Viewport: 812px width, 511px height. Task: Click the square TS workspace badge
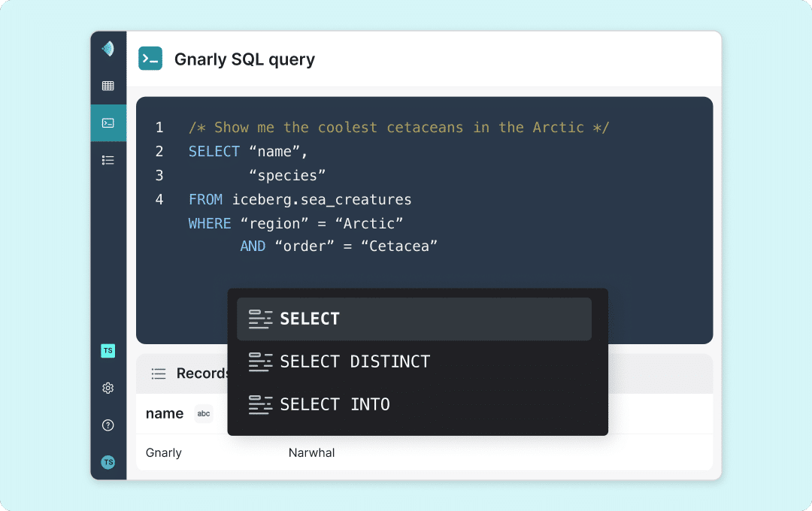(x=108, y=350)
